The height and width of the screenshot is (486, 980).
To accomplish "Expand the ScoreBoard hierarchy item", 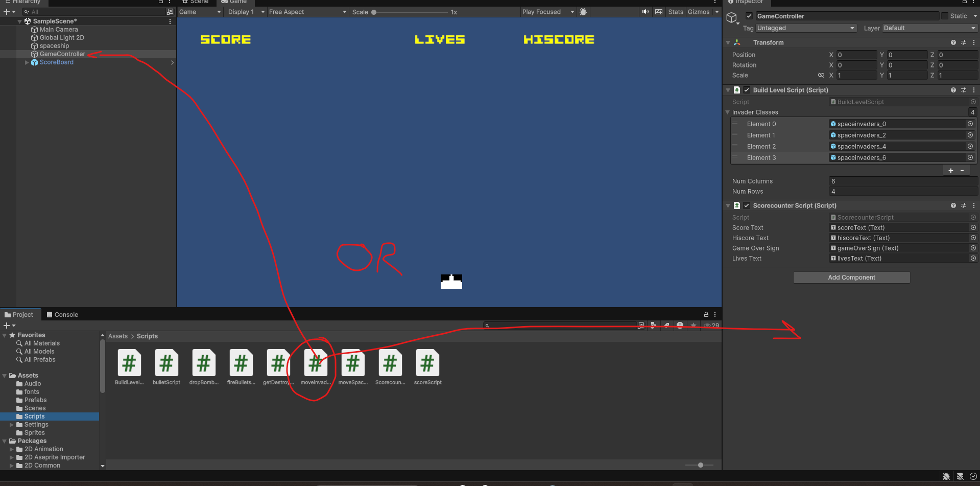I will [x=27, y=62].
